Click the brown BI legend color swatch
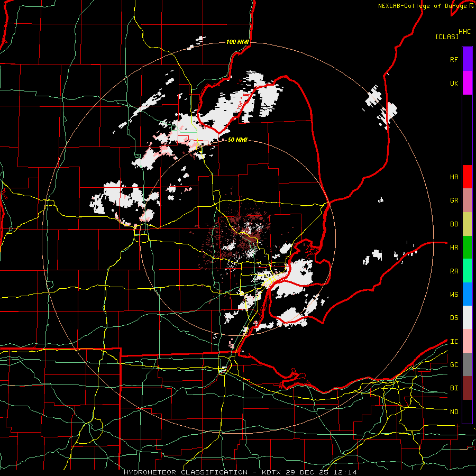 467,388
